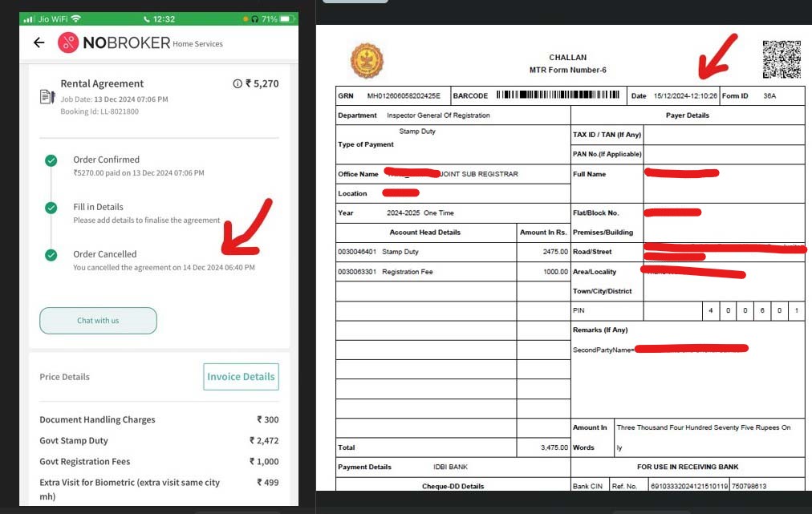This screenshot has height=514, width=812.
Task: Select the SecondPartyName remark
Action: [x=660, y=350]
